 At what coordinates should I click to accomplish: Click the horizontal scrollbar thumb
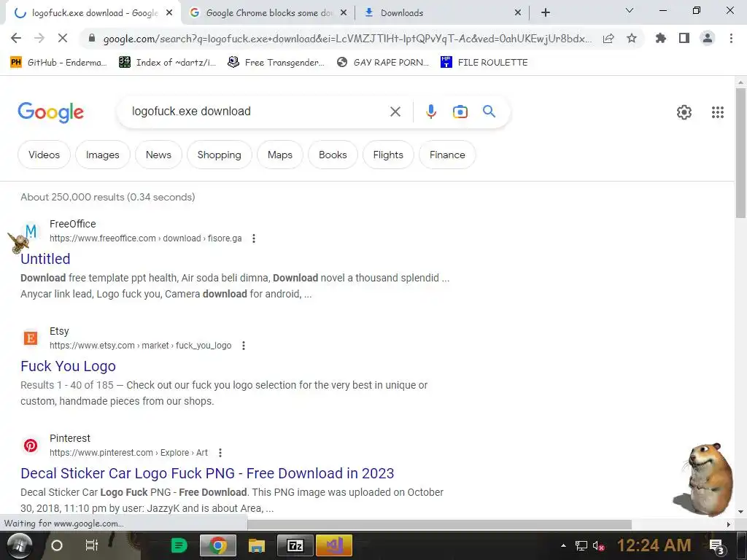tap(439, 524)
